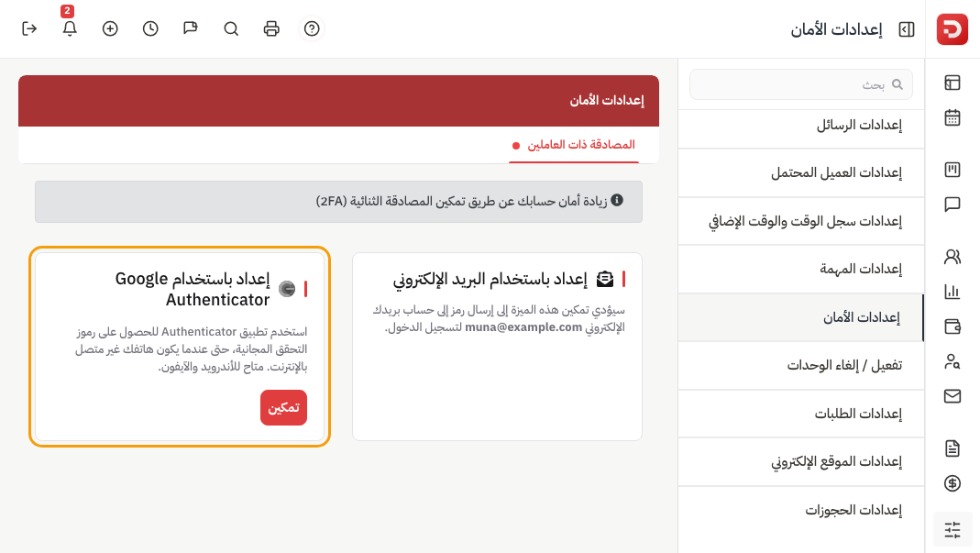Click the 2FA security notice text
Image resolution: width=980 pixels, height=553 pixels.
coord(461,201)
